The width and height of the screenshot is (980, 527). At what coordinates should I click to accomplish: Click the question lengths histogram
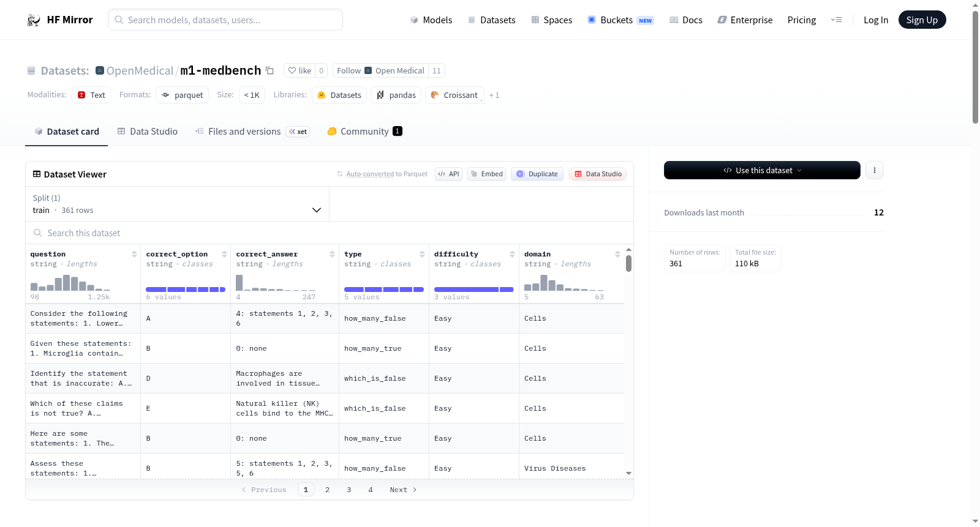coord(70,282)
